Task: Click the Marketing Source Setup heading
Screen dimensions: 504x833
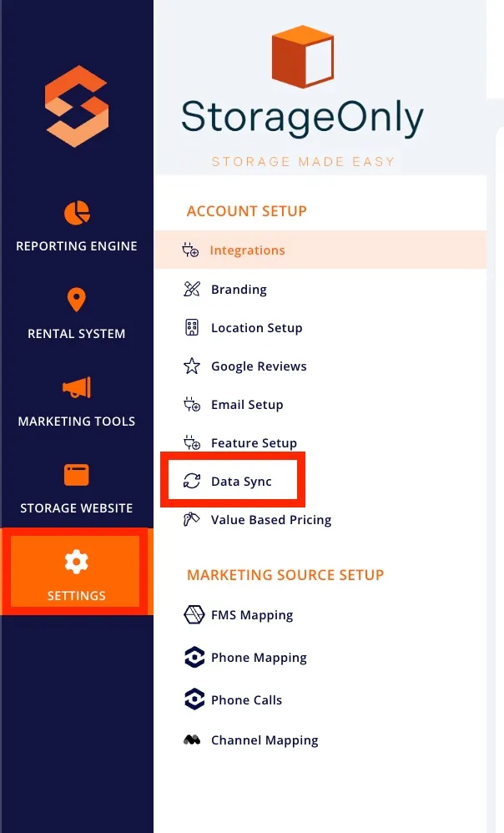Action: pyautogui.click(x=285, y=575)
